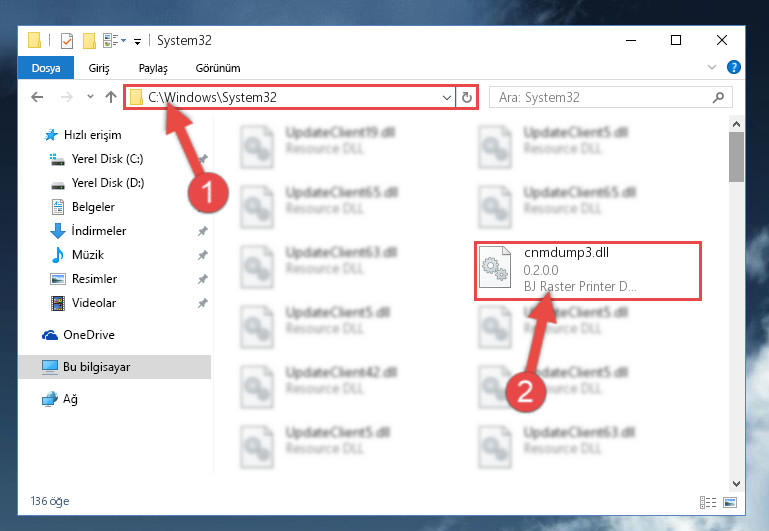
Task: Click the search magnifier icon
Action: 718,98
